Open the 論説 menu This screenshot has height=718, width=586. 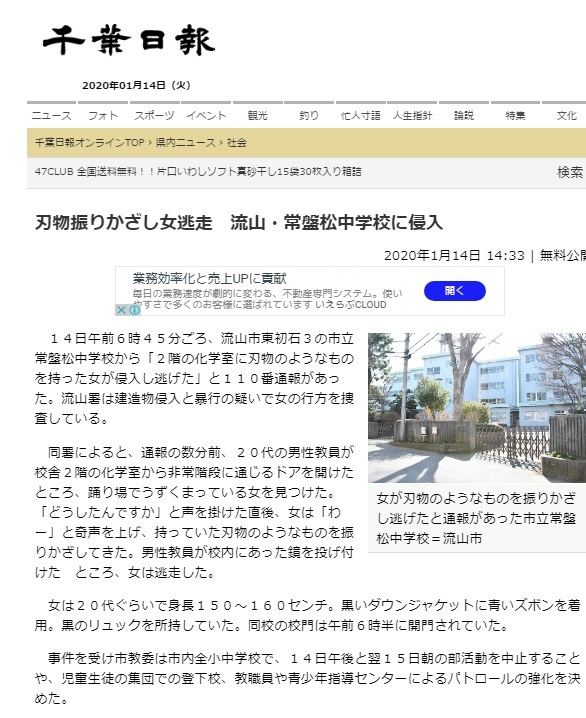tap(464, 115)
